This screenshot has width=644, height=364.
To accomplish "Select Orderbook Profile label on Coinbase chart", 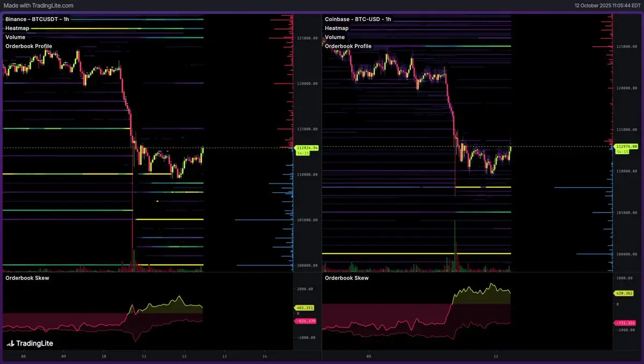I will point(348,46).
